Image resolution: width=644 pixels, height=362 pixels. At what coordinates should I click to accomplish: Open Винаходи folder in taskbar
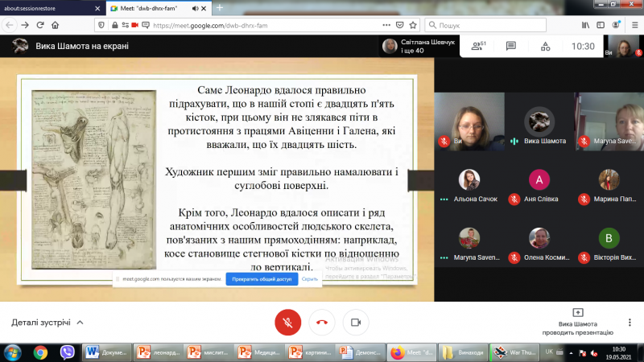(462, 352)
